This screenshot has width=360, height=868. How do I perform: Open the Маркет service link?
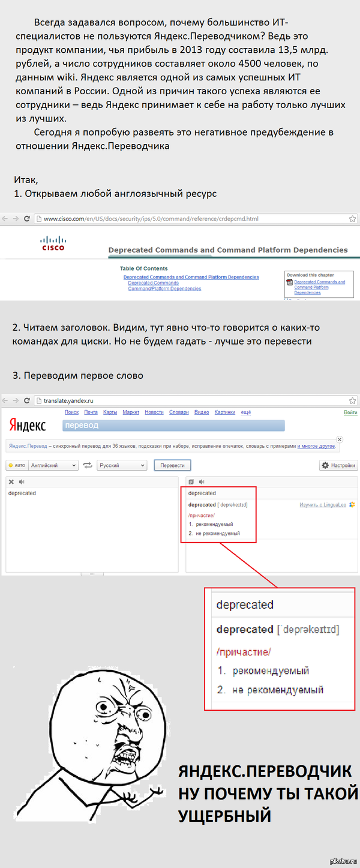(x=131, y=412)
